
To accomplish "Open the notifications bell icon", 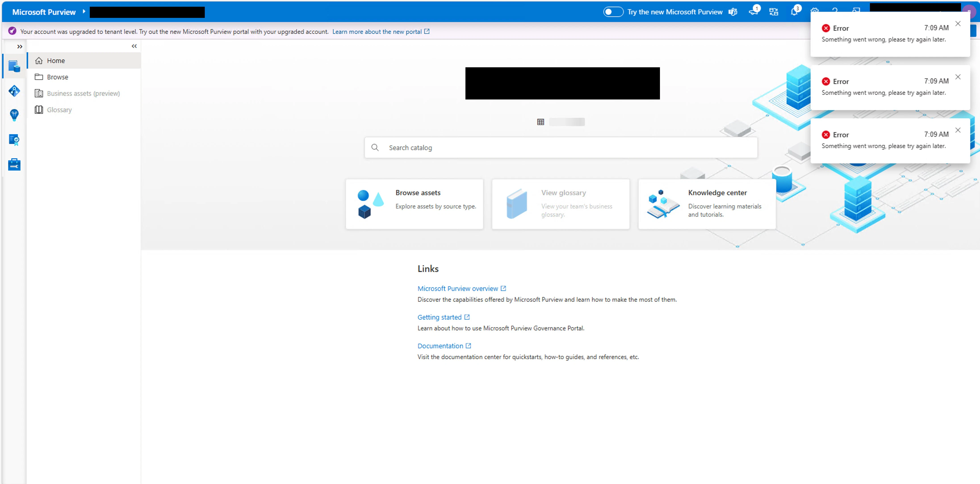I will [794, 12].
